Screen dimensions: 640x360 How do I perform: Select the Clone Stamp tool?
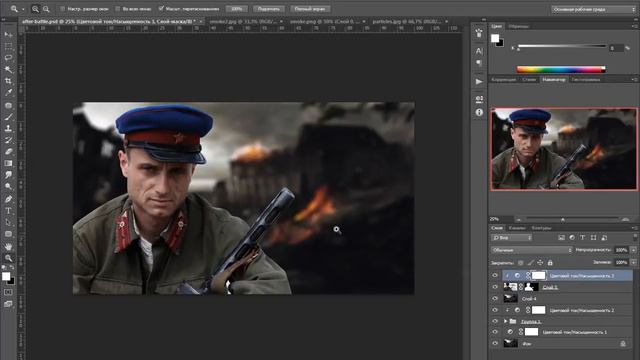(x=8, y=128)
